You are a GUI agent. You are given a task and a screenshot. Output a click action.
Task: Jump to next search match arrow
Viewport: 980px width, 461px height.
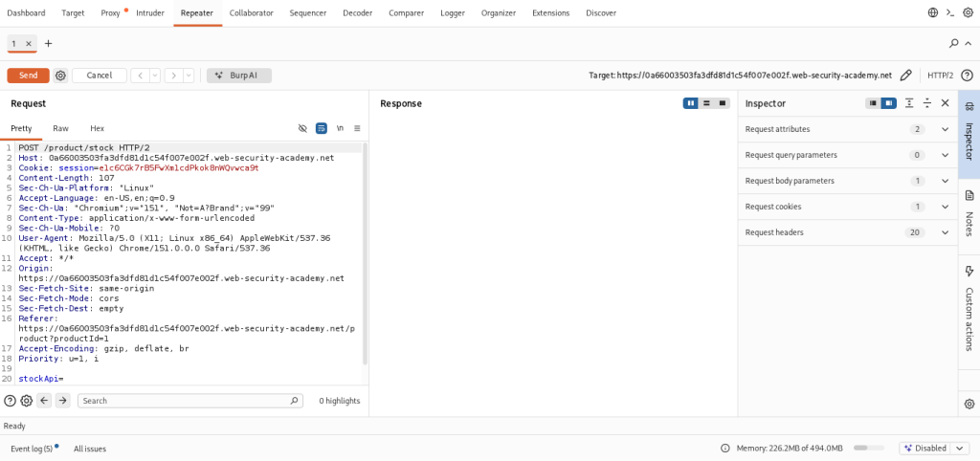[x=62, y=401]
